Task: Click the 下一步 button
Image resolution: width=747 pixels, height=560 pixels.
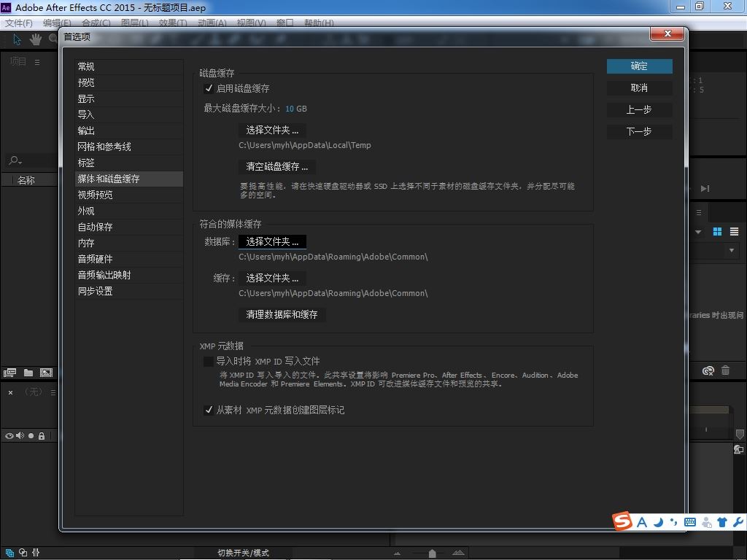Action: point(639,131)
